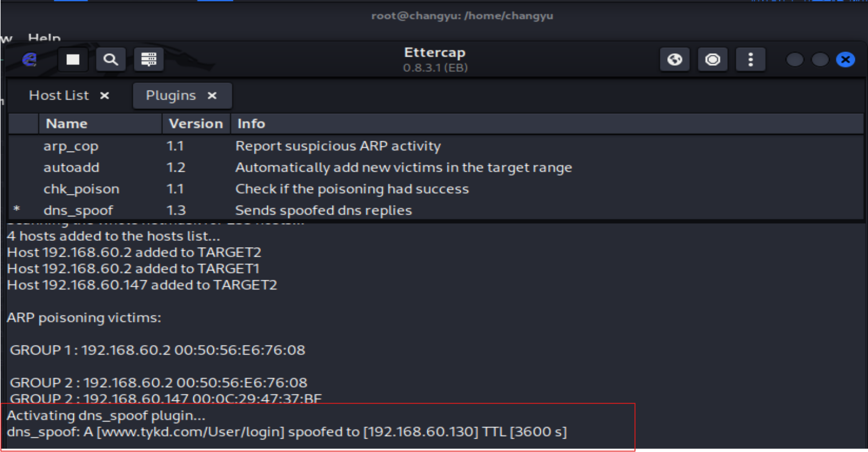The height and width of the screenshot is (452, 868).
Task: Click the Info column header
Action: click(251, 124)
